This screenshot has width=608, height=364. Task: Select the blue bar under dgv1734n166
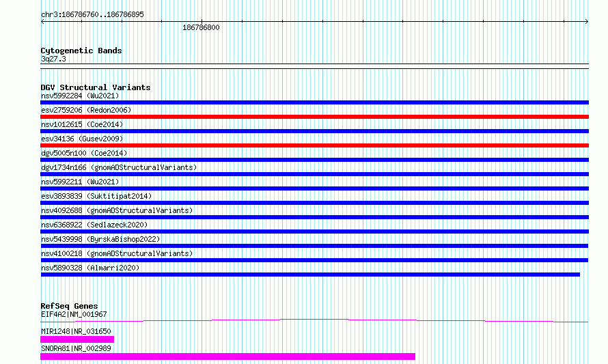pyautogui.click(x=314, y=174)
